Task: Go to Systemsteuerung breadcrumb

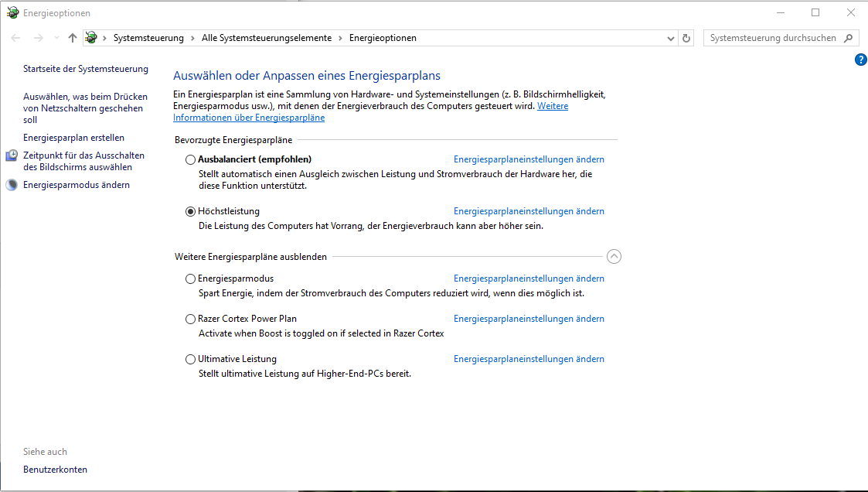Action: [148, 38]
